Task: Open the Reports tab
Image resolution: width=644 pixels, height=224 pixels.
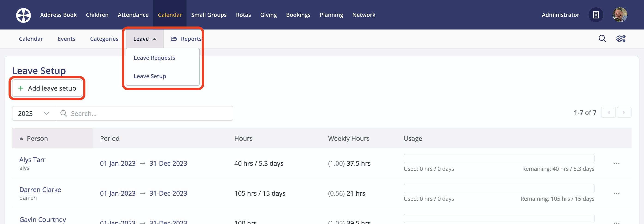Action: point(186,39)
